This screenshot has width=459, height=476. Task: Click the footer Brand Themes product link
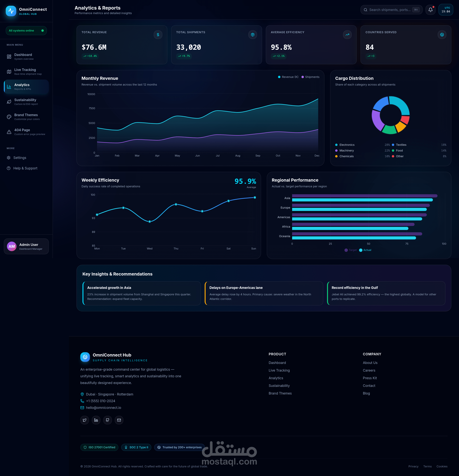tap(280, 393)
